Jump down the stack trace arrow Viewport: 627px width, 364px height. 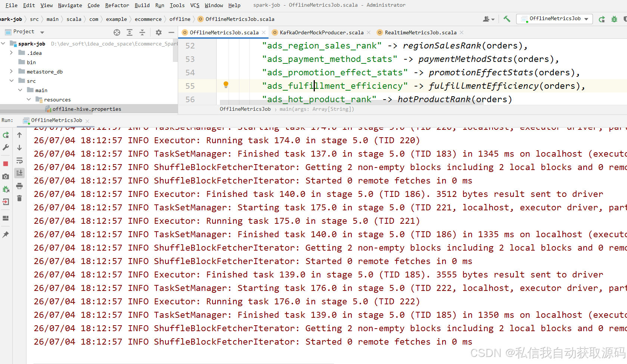(19, 148)
